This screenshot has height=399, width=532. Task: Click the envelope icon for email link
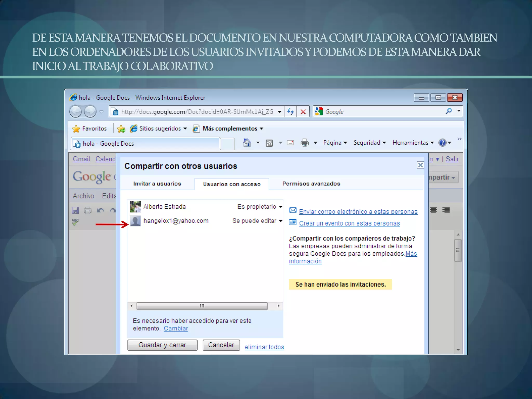[x=293, y=210]
